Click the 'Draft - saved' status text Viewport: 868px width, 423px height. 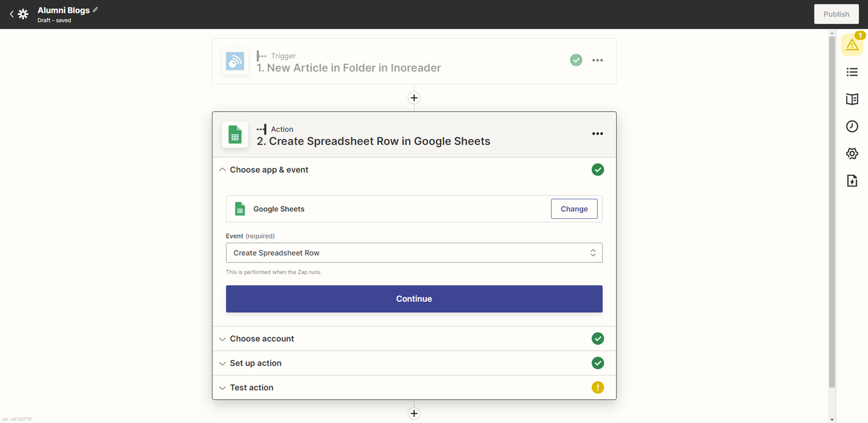(x=54, y=20)
